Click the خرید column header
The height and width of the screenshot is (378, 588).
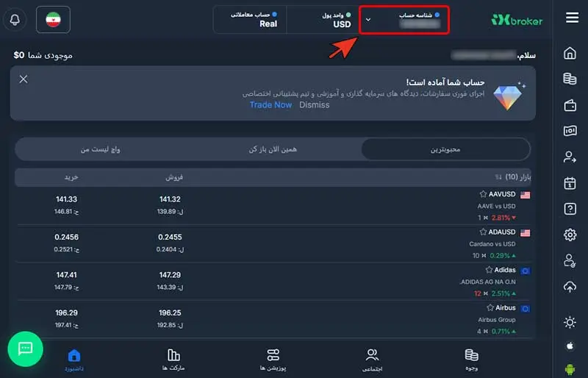[71, 176]
